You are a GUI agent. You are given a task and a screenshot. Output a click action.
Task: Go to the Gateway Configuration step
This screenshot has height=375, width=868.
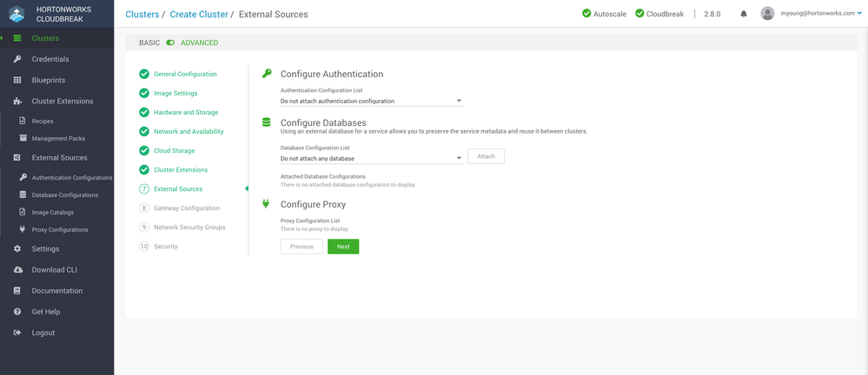(x=187, y=208)
